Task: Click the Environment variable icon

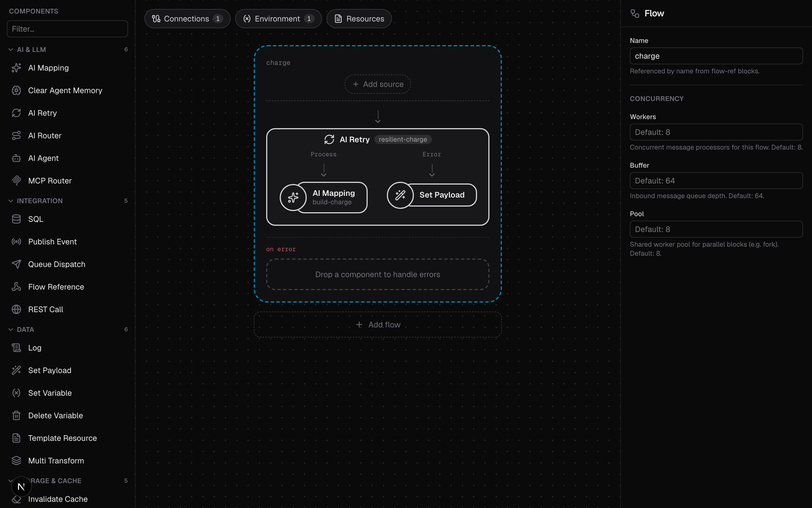Action: tap(247, 19)
